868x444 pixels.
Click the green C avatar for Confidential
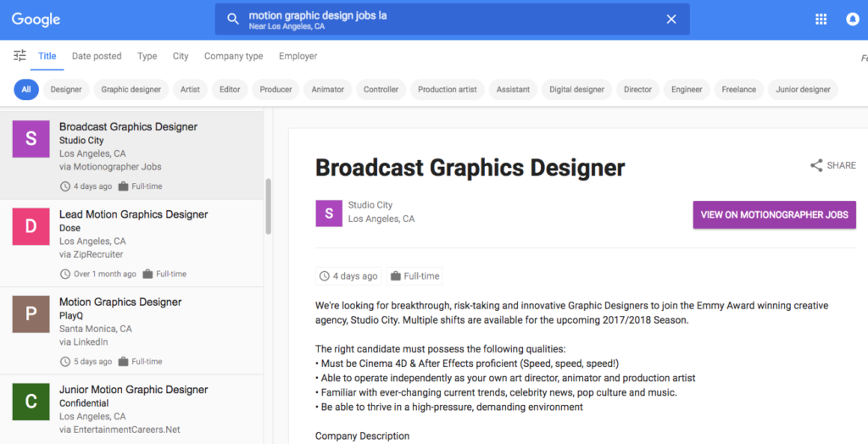coord(31,402)
